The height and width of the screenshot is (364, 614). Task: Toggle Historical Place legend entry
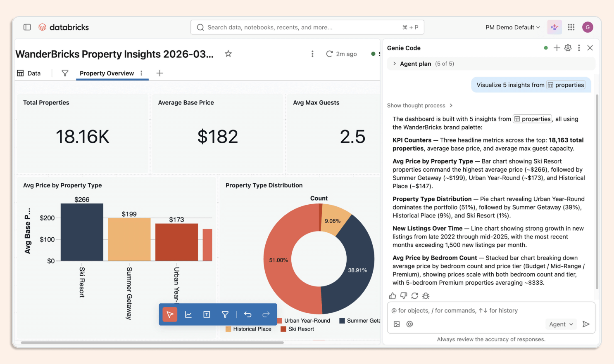248,329
